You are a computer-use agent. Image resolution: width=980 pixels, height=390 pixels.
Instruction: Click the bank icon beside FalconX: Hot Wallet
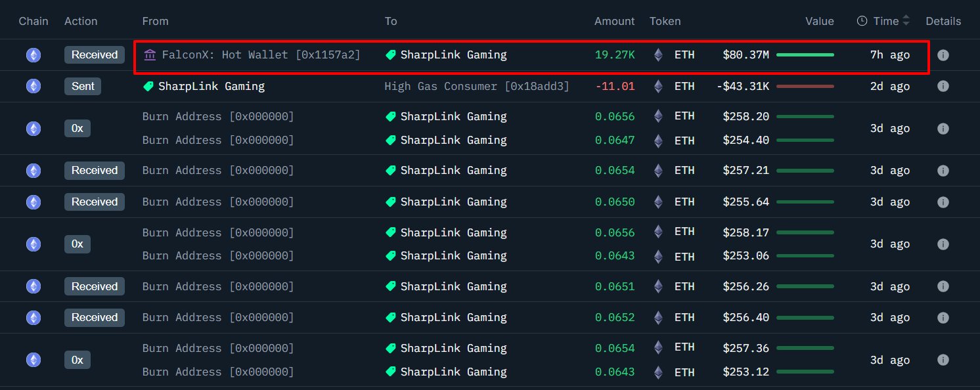150,54
